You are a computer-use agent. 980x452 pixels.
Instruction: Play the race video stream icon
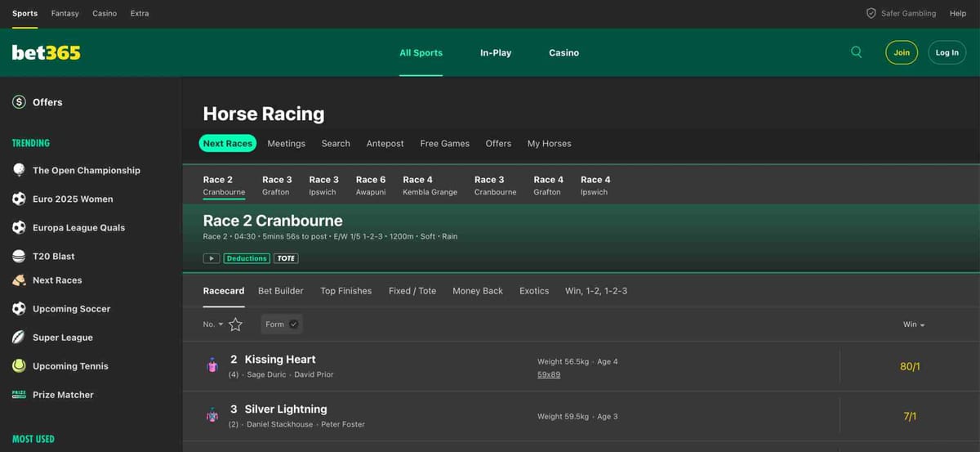211,258
